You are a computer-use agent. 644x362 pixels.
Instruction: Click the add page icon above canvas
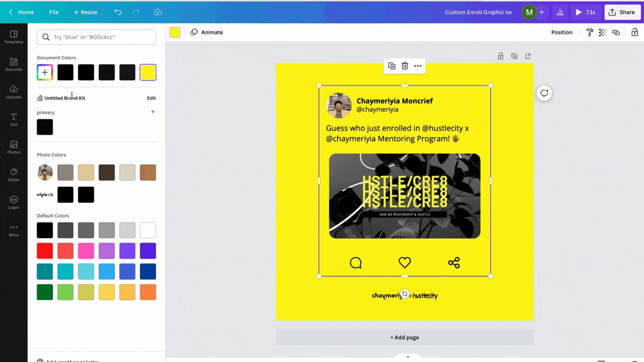[528, 56]
